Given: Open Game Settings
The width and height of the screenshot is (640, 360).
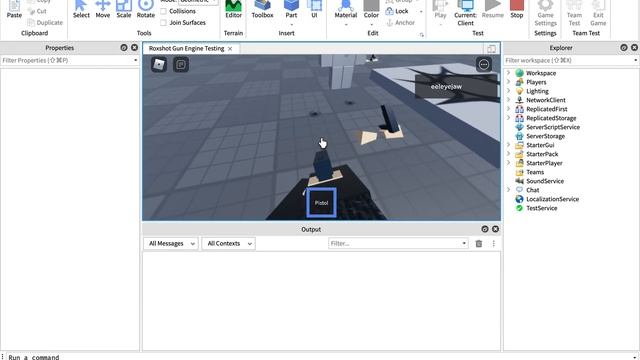Looking at the screenshot, I should [545, 12].
